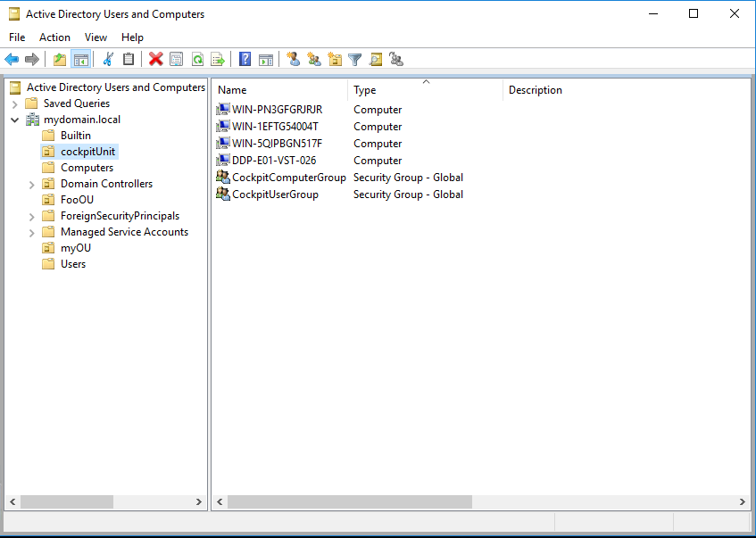This screenshot has height=538, width=756.
Task: Create a new organizational unit icon
Action: coord(335,59)
